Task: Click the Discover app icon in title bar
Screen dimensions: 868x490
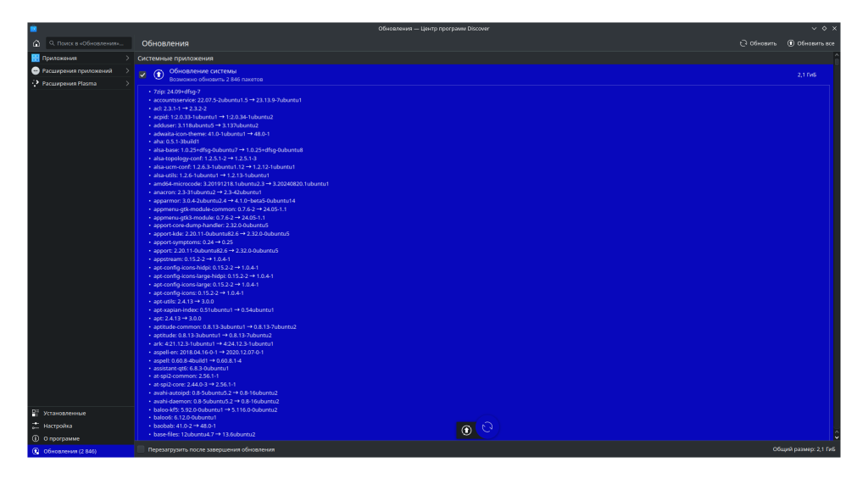Action: (33, 29)
